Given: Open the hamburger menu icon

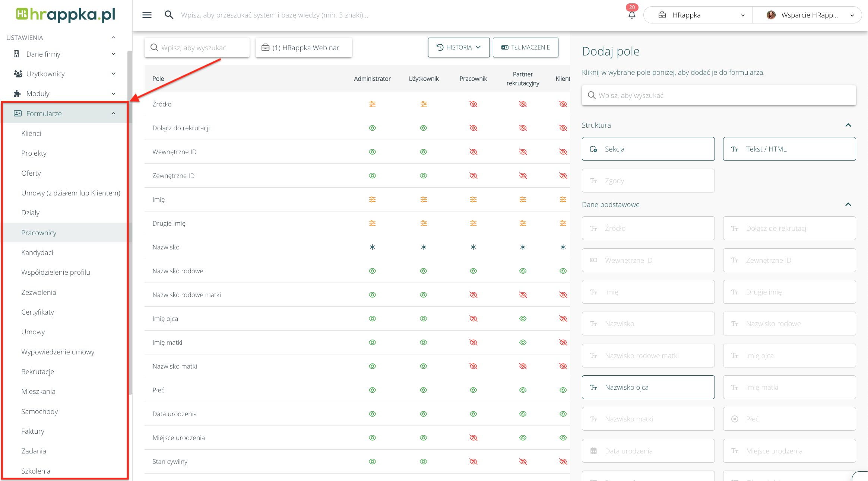Looking at the screenshot, I should tap(147, 15).
